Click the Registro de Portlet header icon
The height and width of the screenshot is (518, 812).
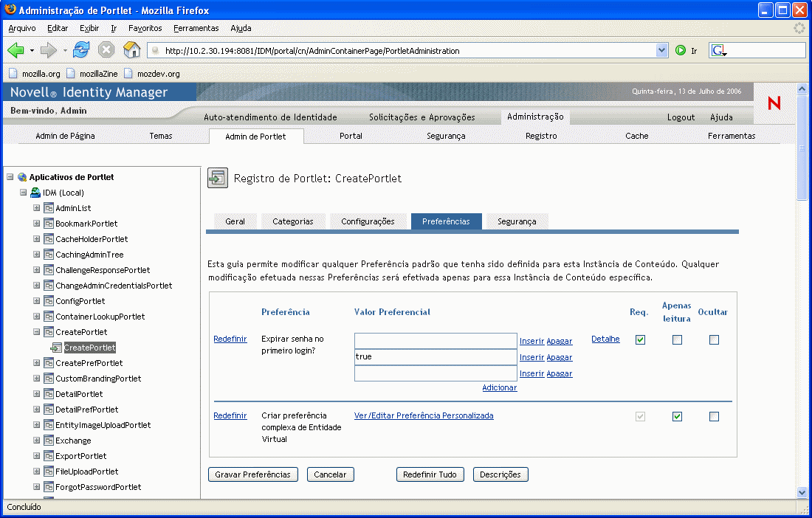(218, 178)
